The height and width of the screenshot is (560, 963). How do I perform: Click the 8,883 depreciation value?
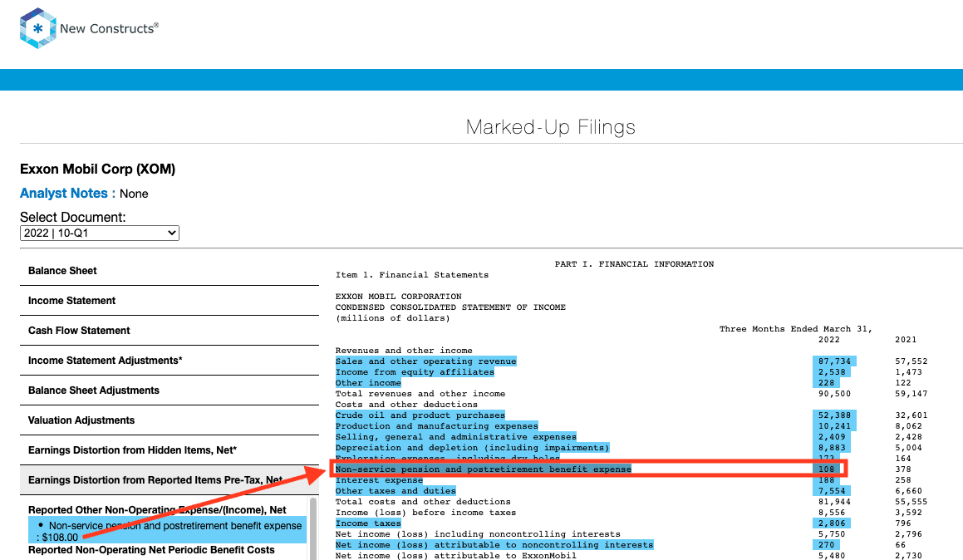tap(832, 448)
